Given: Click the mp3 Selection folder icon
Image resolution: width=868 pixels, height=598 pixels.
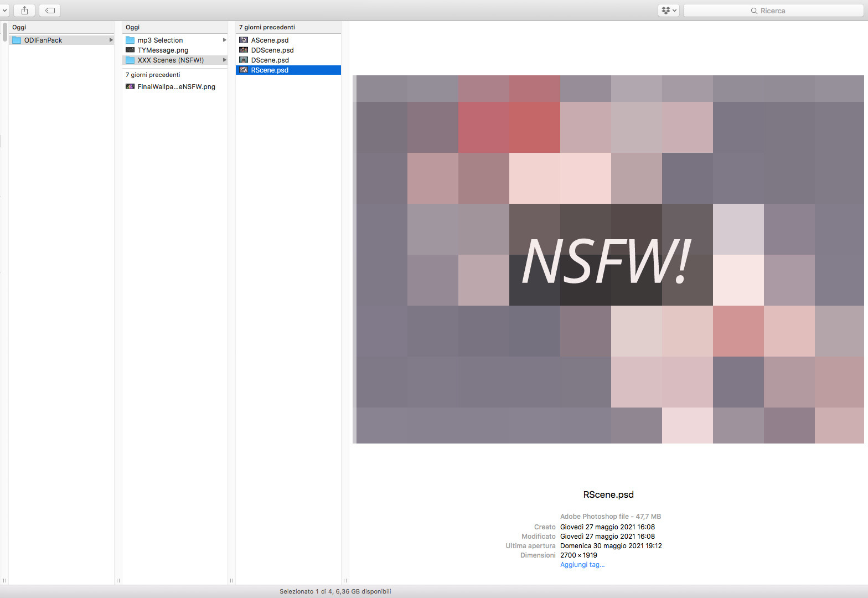Looking at the screenshot, I should 130,40.
